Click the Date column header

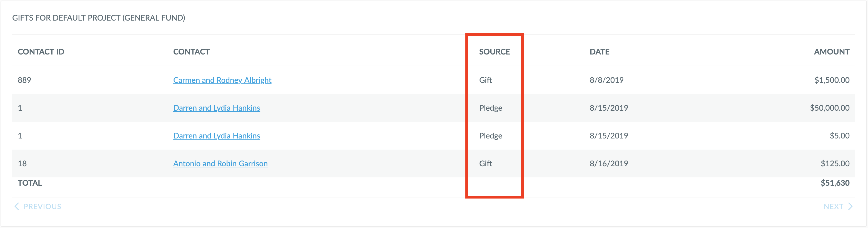599,52
